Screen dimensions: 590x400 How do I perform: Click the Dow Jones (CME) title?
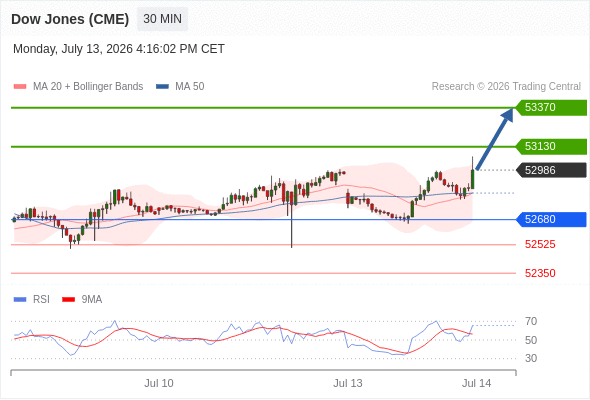click(x=70, y=19)
